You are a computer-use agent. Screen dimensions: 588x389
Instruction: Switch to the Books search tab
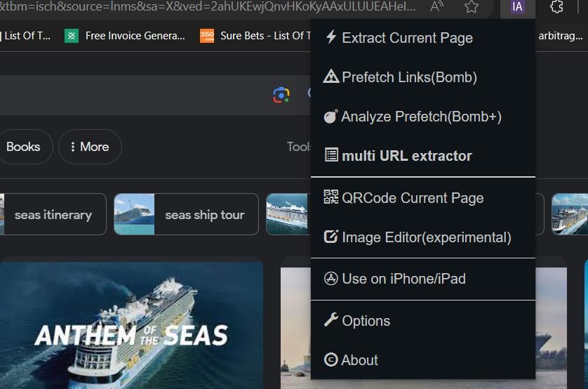(x=23, y=147)
